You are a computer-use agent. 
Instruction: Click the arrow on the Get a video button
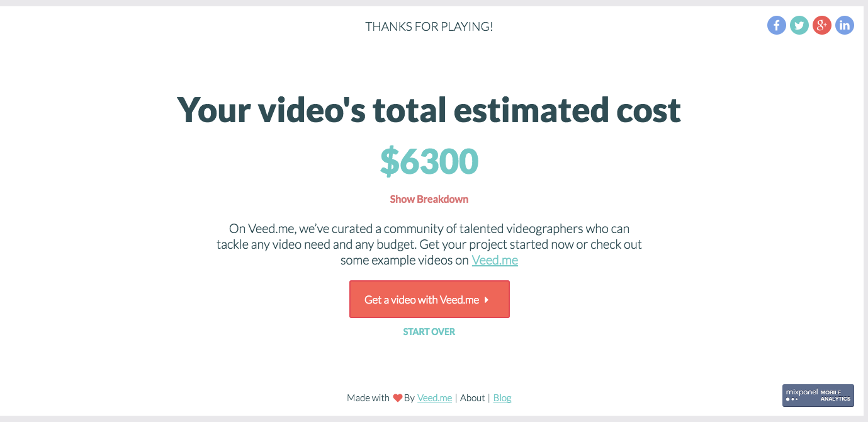click(x=487, y=300)
